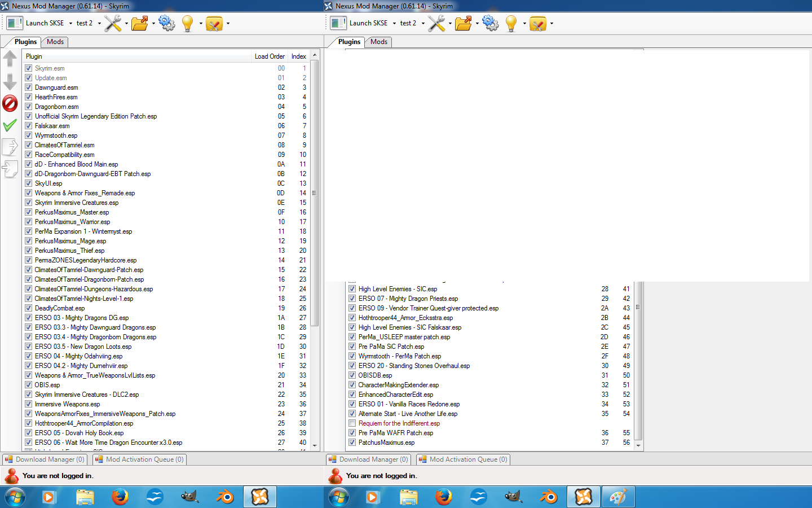Select the DeadlyCombat.esp plugin row

point(60,308)
